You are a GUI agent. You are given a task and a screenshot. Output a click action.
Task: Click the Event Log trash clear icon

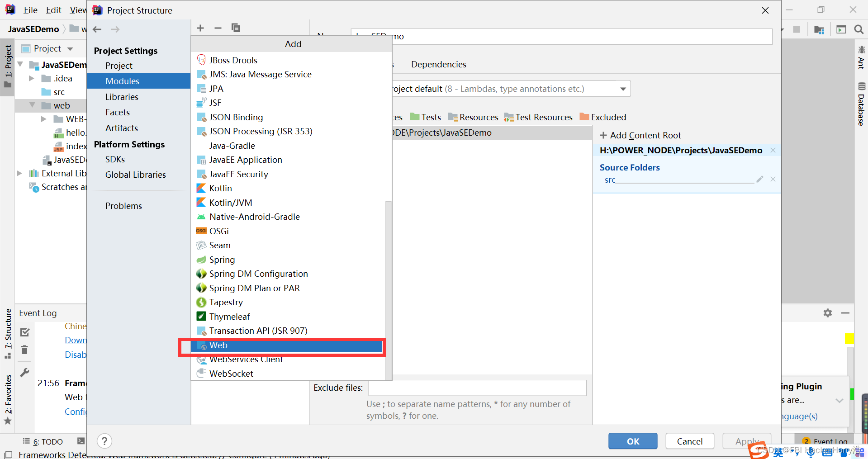(x=25, y=350)
